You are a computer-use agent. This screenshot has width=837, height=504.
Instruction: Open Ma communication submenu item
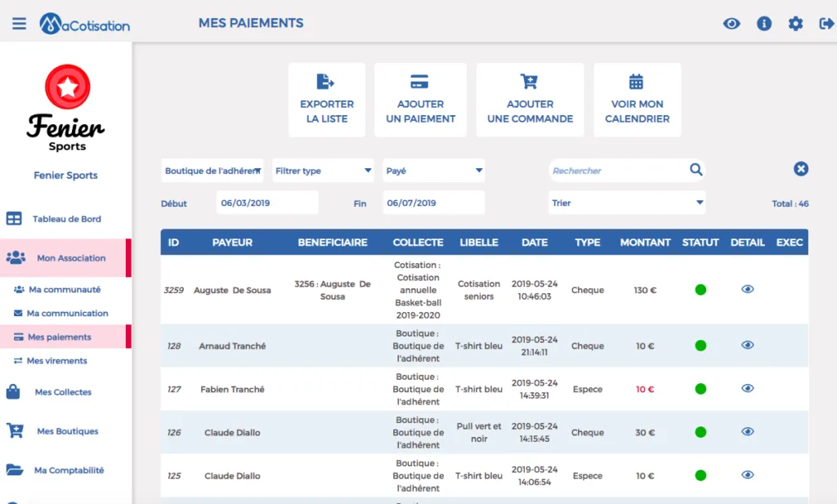tap(65, 313)
